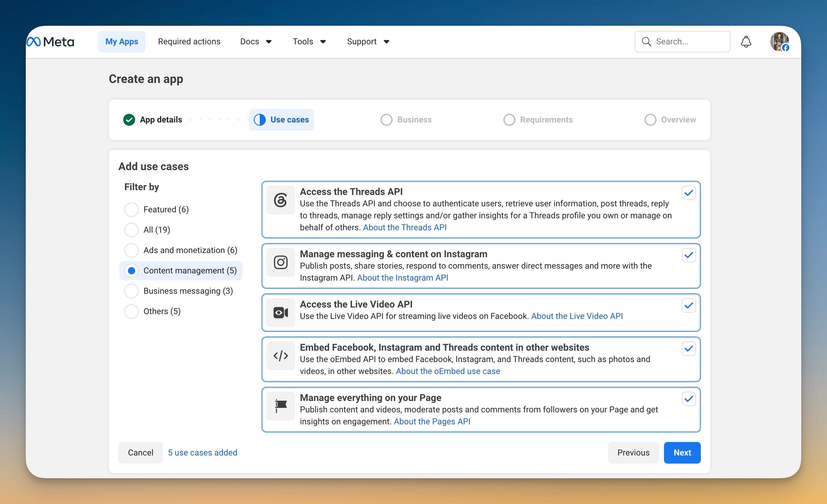Select the All (19) filter
Image resolution: width=827 pixels, height=504 pixels.
[x=131, y=230]
